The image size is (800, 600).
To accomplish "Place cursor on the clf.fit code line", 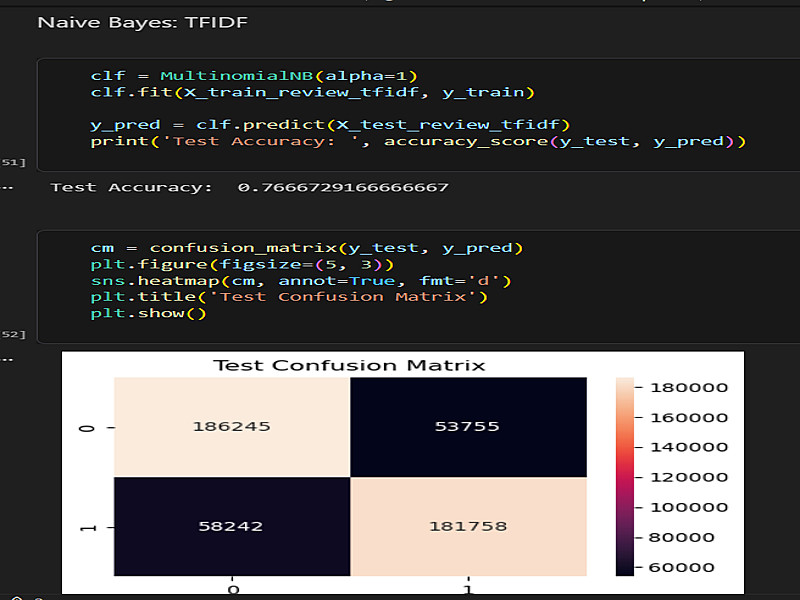I will (x=313, y=93).
